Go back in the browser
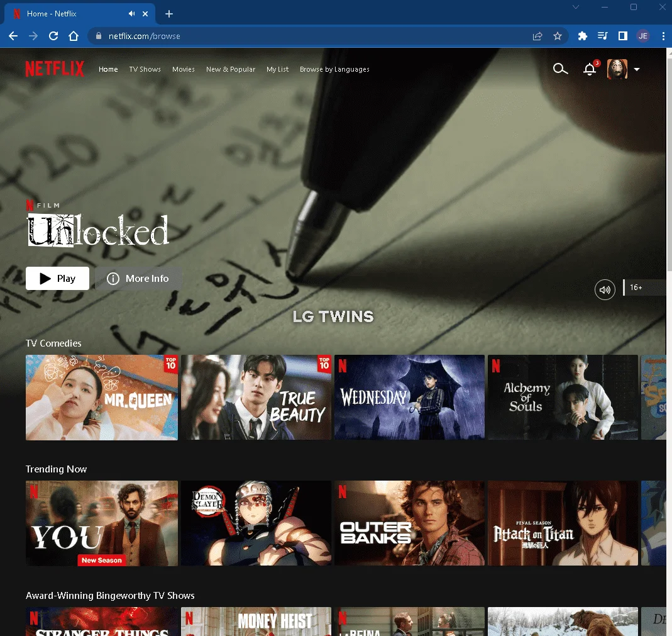672x636 pixels. [x=13, y=36]
